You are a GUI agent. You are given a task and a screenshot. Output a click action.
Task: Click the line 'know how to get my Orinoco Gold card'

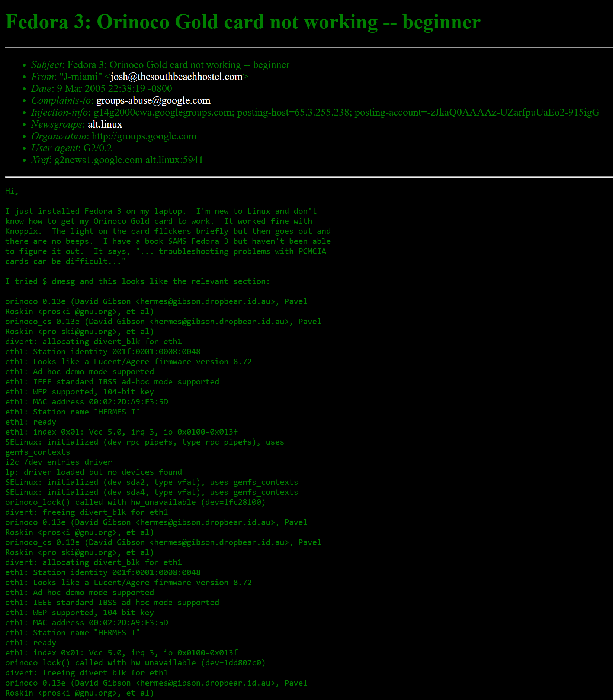click(x=159, y=221)
